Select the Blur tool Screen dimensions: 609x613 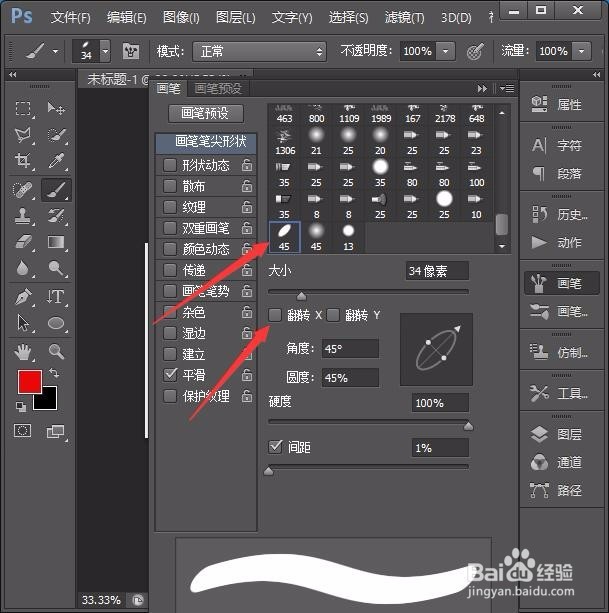(x=23, y=268)
